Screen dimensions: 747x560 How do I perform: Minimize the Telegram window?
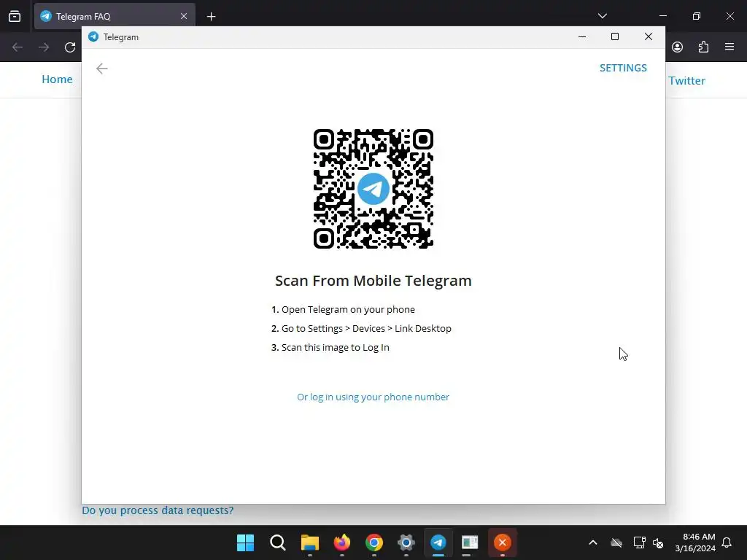pos(581,36)
